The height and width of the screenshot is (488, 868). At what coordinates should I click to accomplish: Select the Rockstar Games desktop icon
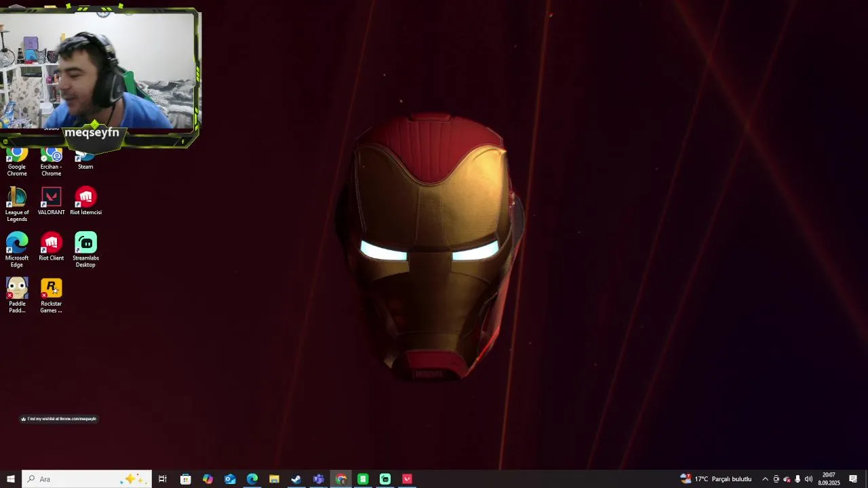[51, 296]
